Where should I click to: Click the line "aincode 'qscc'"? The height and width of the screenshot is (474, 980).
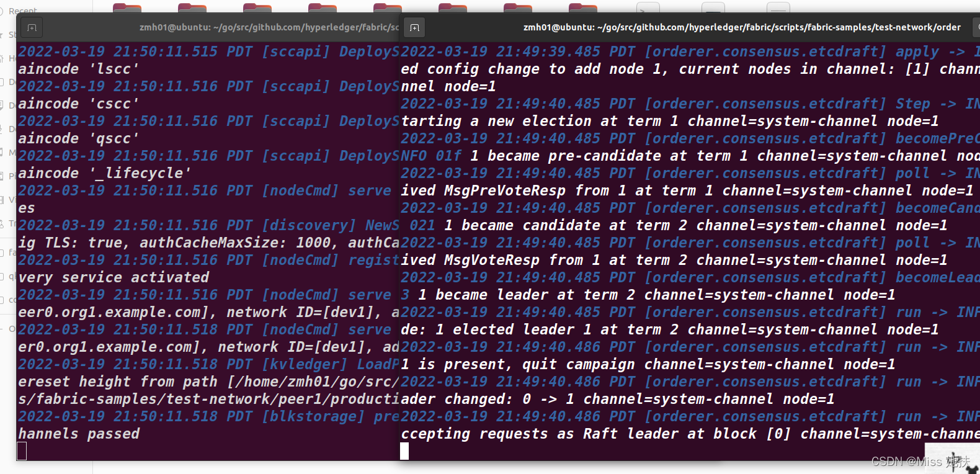pos(79,138)
